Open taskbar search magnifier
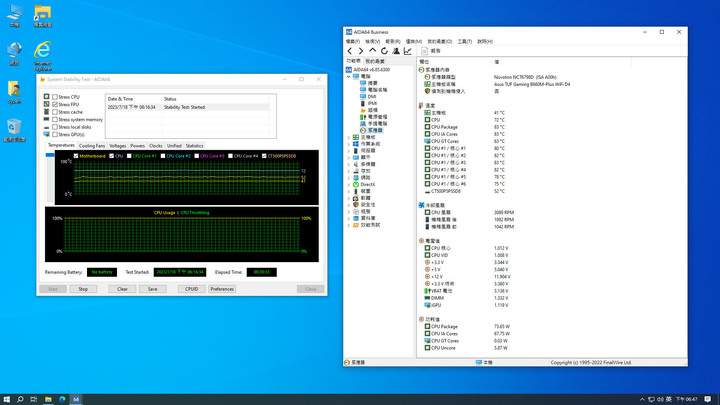The image size is (720, 405). coord(20,399)
